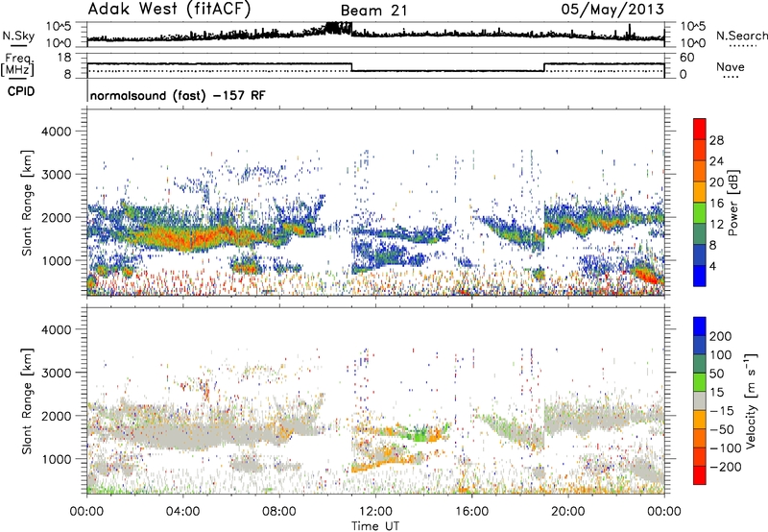Click the "Adak West (fitACF)" title
The image size is (768, 532).
tap(169, 9)
